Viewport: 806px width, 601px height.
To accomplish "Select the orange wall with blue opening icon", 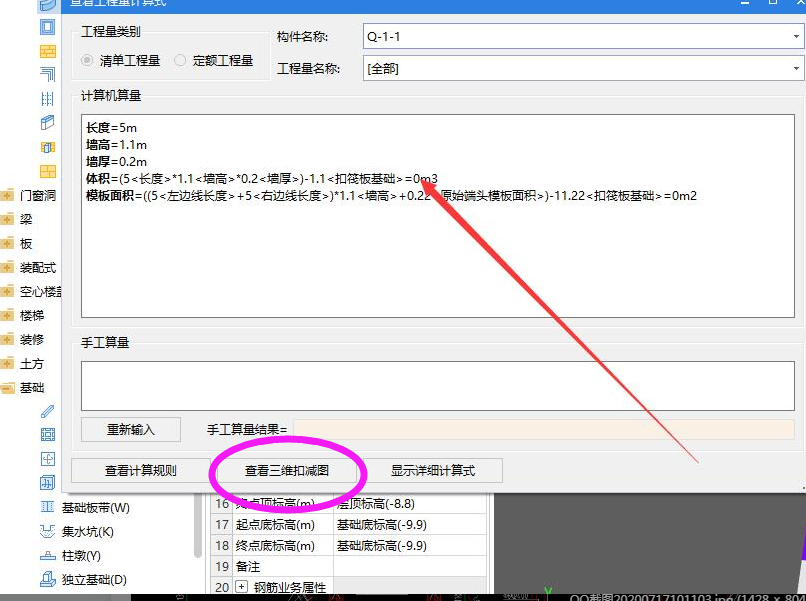I will point(47,147).
